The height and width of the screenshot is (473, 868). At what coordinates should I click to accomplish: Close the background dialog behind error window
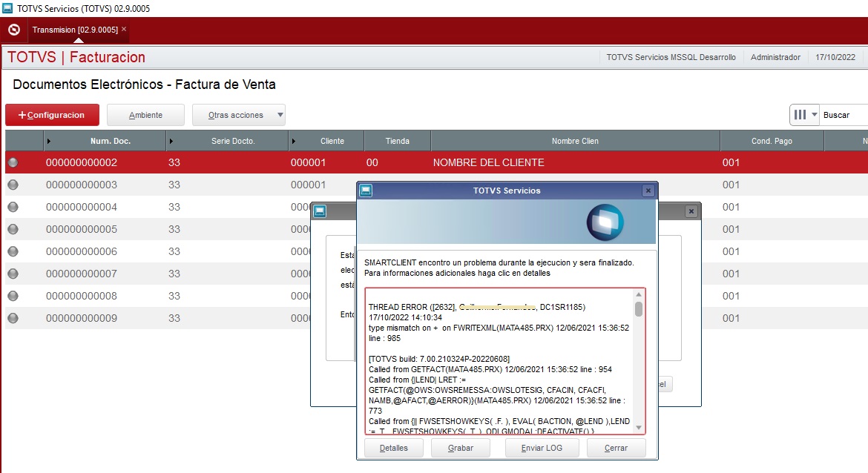[691, 211]
